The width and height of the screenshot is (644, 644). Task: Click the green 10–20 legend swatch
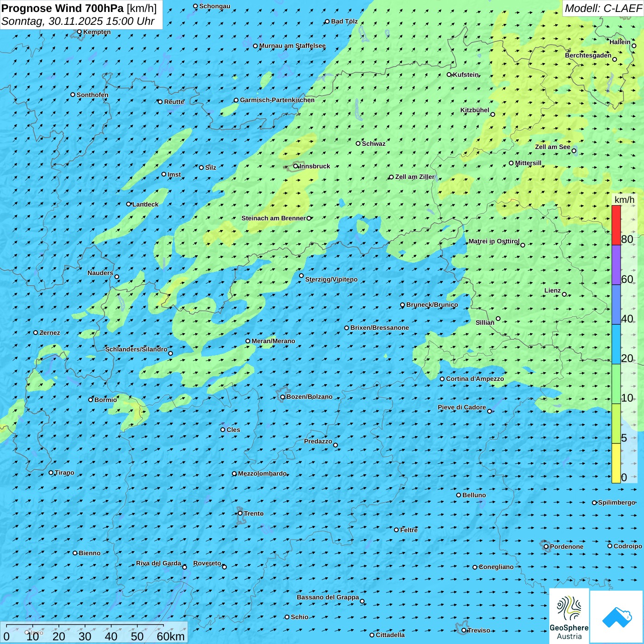616,384
